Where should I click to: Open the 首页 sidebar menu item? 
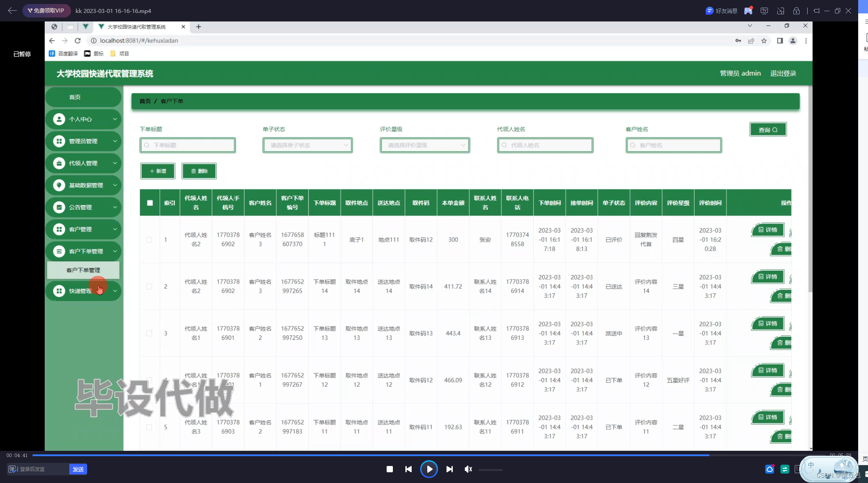(x=75, y=97)
